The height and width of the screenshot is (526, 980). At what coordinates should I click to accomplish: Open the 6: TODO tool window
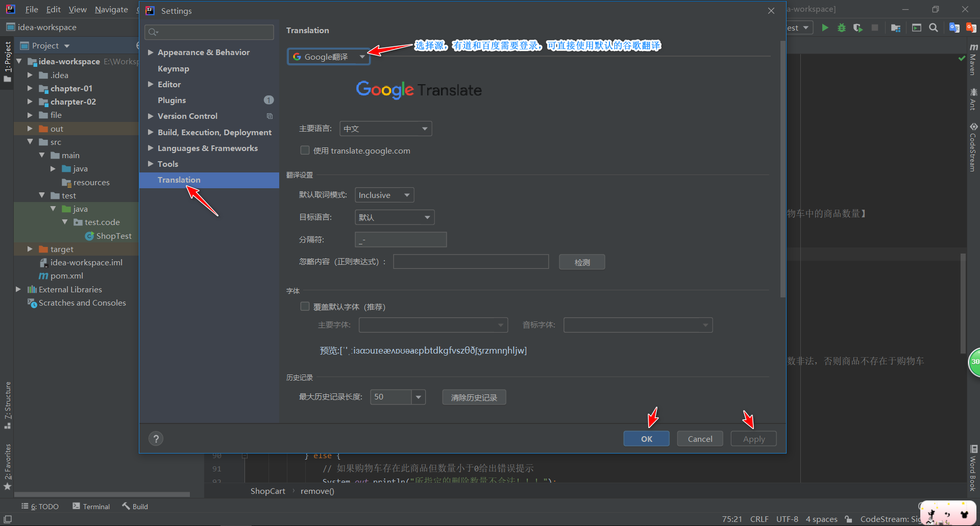[x=40, y=506]
